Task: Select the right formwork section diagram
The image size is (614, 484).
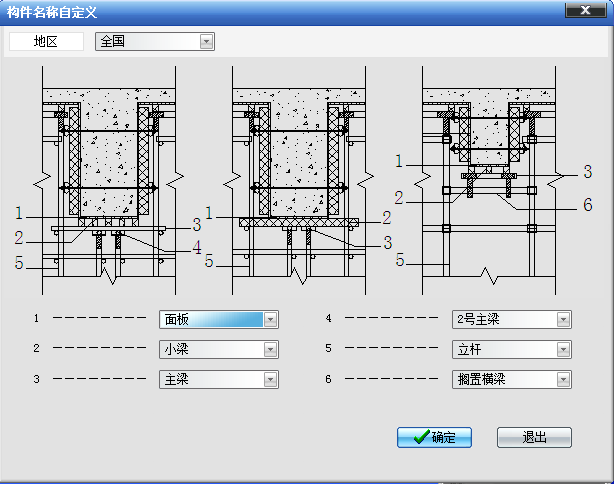Action: pyautogui.click(x=488, y=180)
